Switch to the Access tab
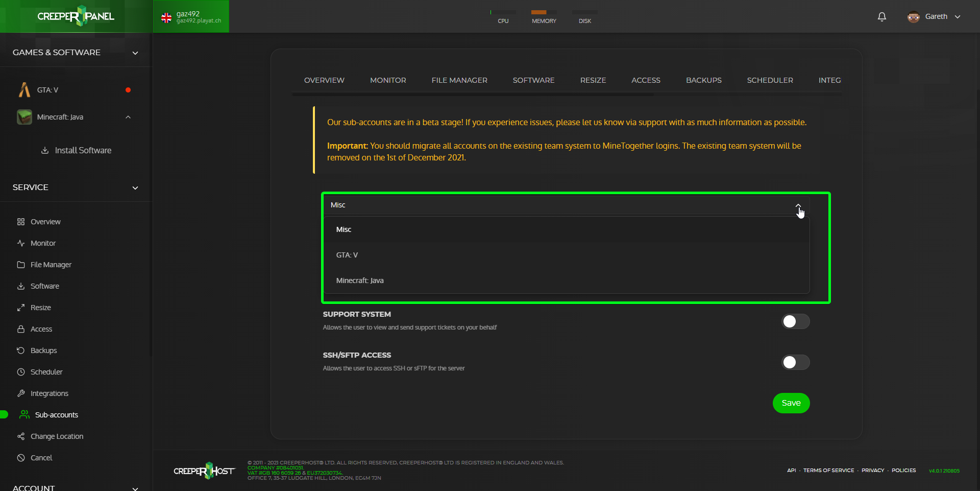 (x=646, y=80)
